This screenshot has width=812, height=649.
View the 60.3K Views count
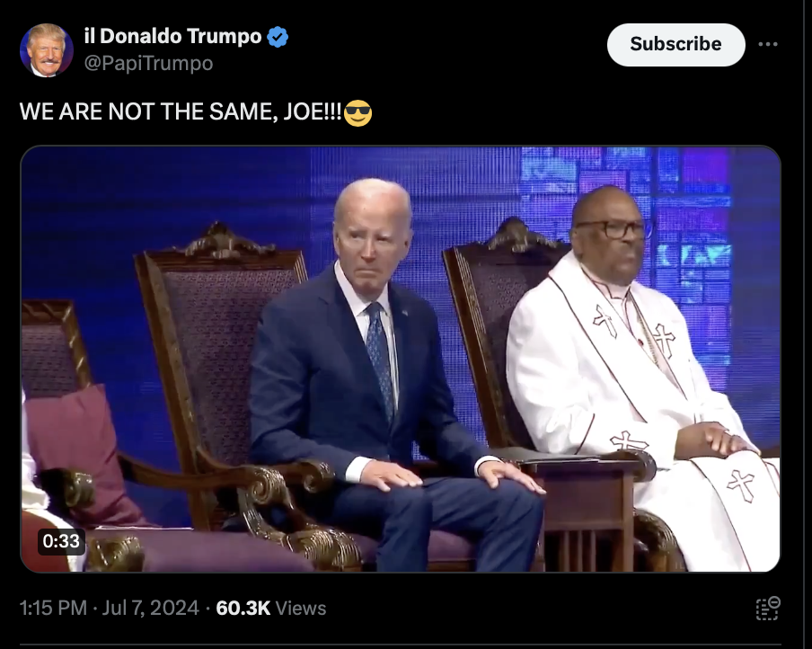271,608
